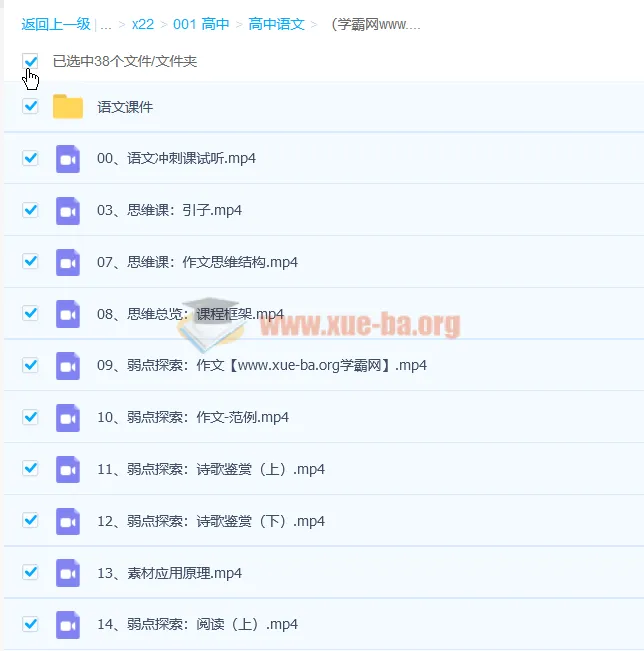Click video icon for 14、弱点探索：阅读（上）.mp4
644x651 pixels.
click(68, 625)
